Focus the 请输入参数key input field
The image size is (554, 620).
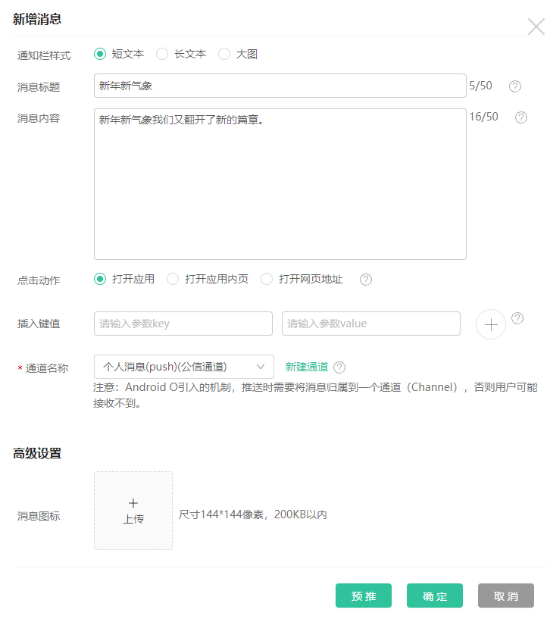183,323
